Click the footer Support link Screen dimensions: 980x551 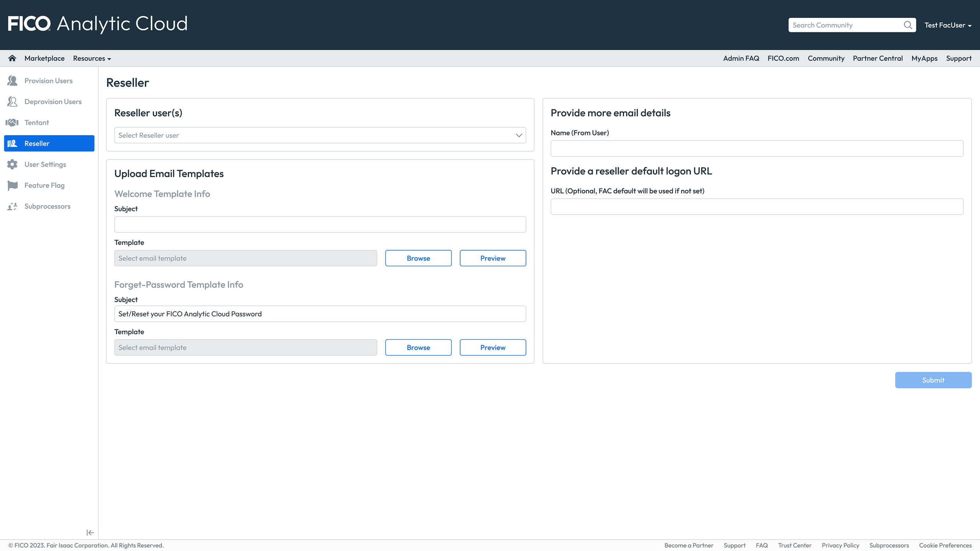pyautogui.click(x=735, y=546)
